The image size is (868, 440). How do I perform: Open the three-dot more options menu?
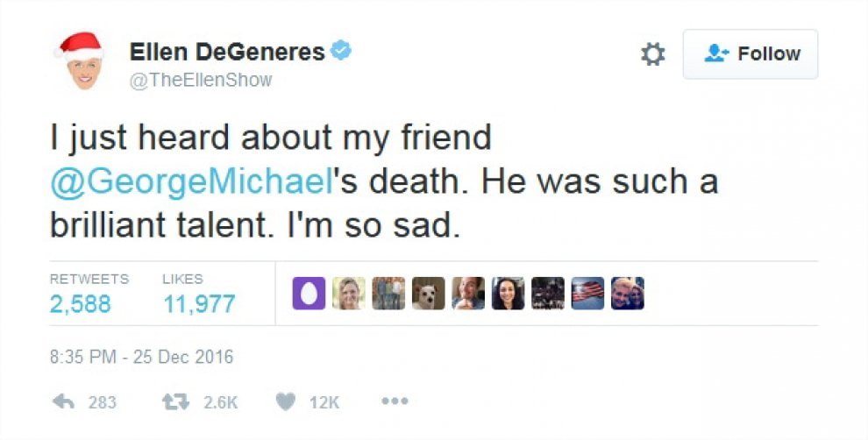click(395, 402)
